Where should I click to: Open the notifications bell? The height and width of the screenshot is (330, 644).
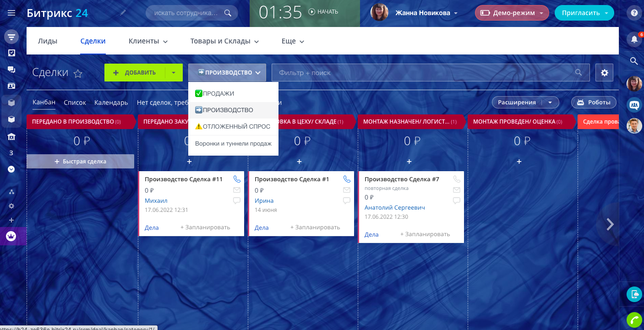coord(634,39)
